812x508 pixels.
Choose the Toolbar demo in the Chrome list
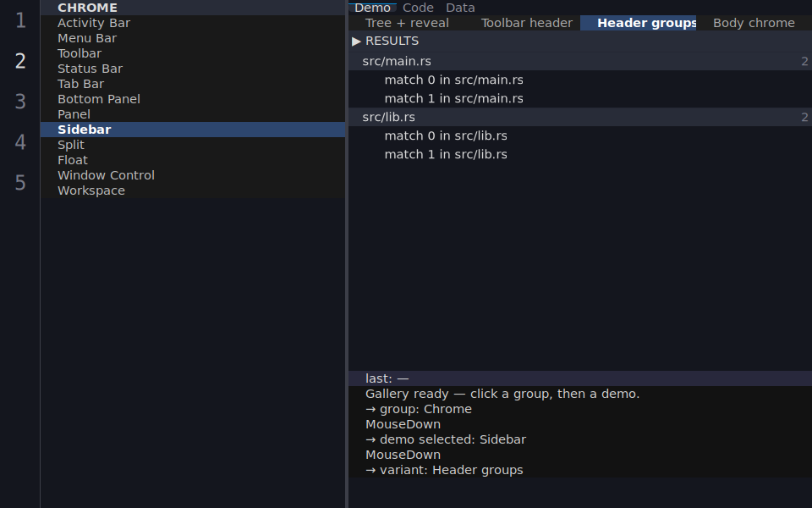pyautogui.click(x=193, y=53)
